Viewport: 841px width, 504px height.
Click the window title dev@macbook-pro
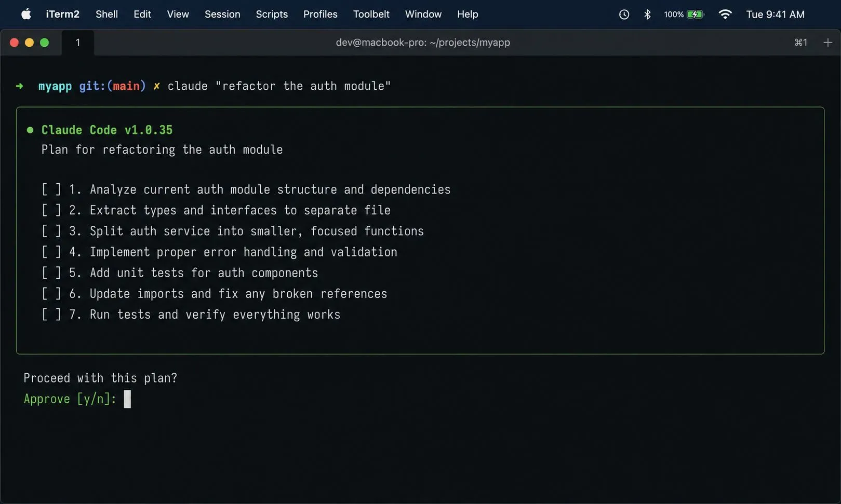[x=423, y=43]
